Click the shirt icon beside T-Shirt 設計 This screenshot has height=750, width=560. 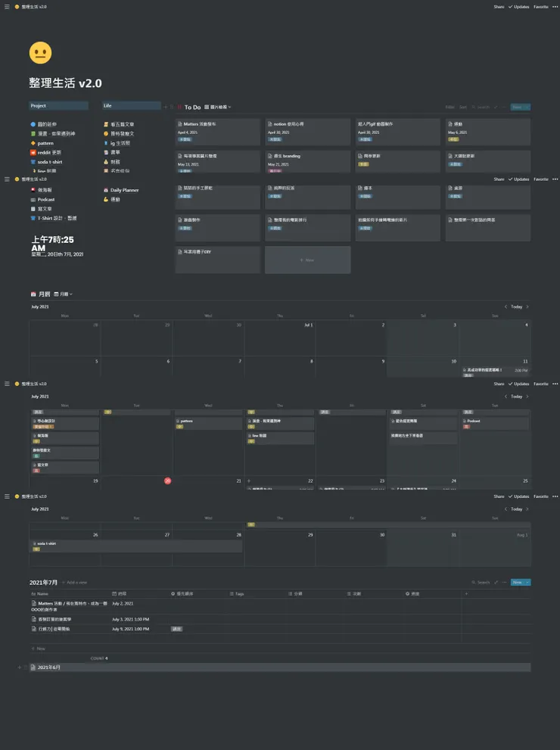pyautogui.click(x=33, y=218)
